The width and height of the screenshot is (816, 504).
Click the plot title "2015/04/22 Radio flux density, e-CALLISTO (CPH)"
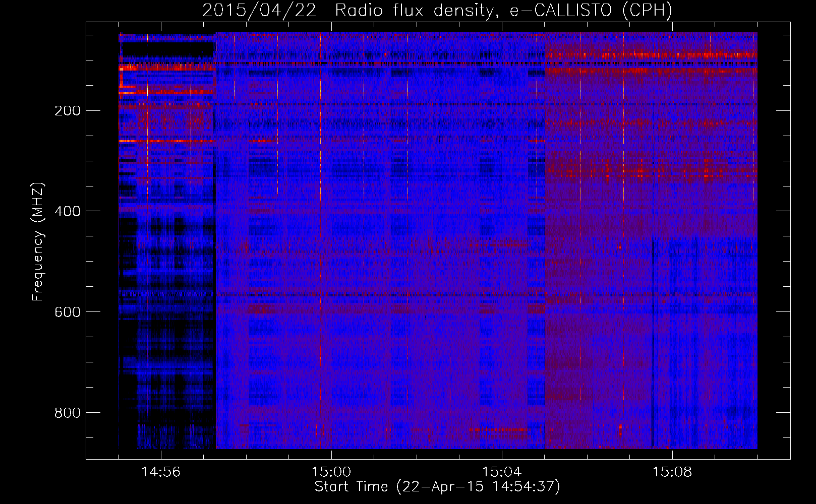pyautogui.click(x=437, y=10)
